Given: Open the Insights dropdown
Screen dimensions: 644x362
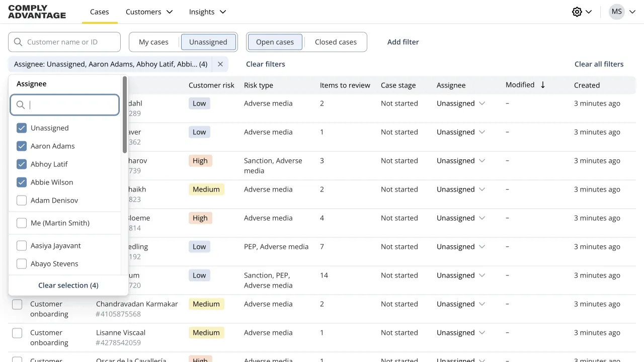Looking at the screenshot, I should [207, 12].
